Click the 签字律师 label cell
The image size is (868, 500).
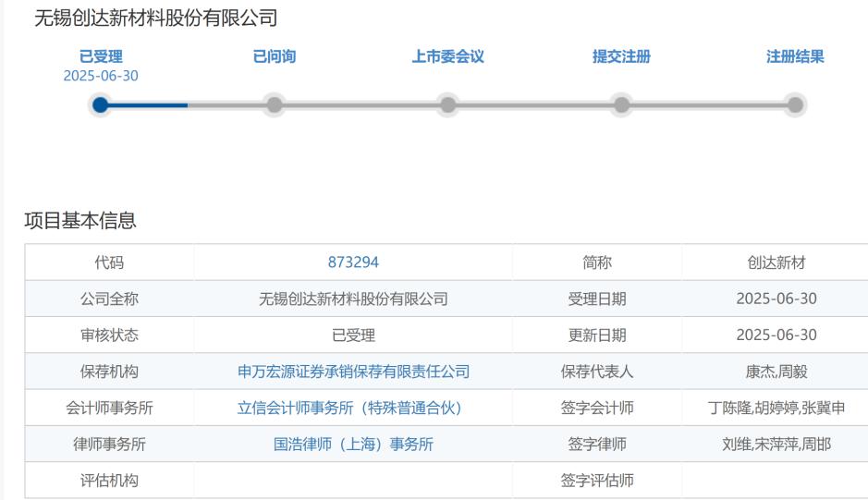click(x=597, y=444)
